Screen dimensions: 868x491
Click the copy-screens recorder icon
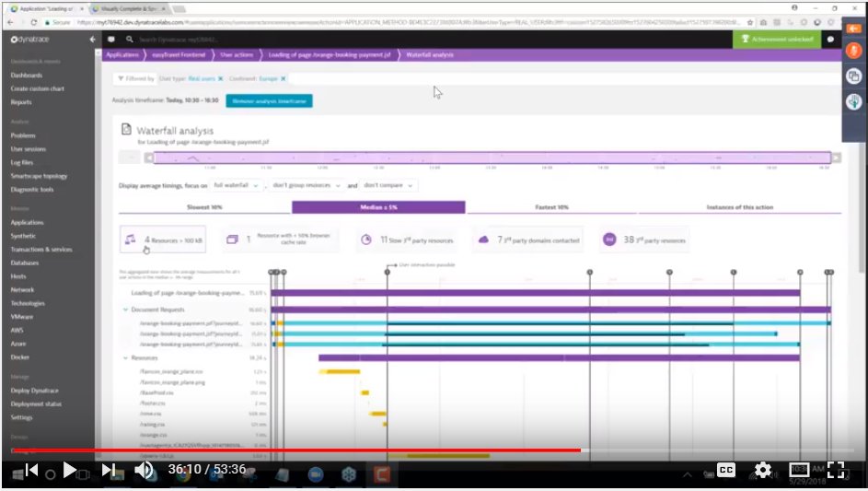pyautogui.click(x=853, y=76)
